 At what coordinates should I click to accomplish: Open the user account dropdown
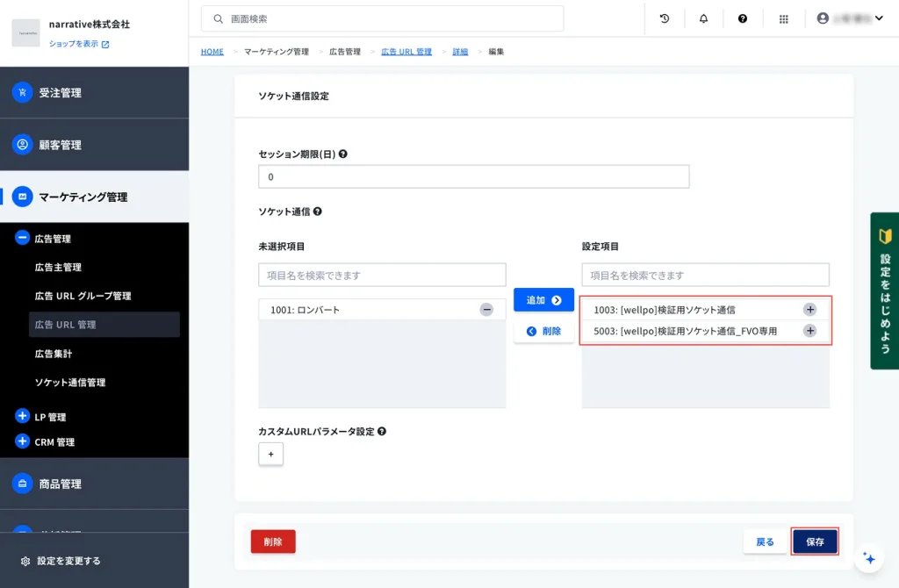point(849,18)
